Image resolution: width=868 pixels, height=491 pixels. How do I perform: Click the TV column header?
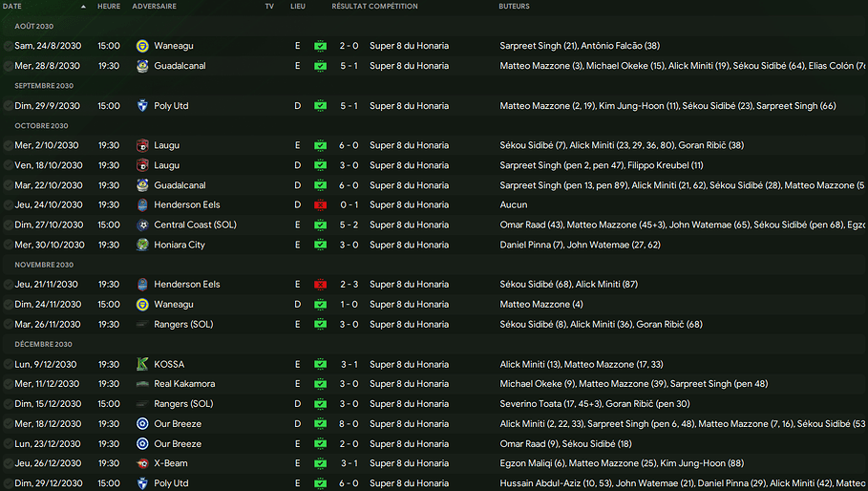(269, 6)
